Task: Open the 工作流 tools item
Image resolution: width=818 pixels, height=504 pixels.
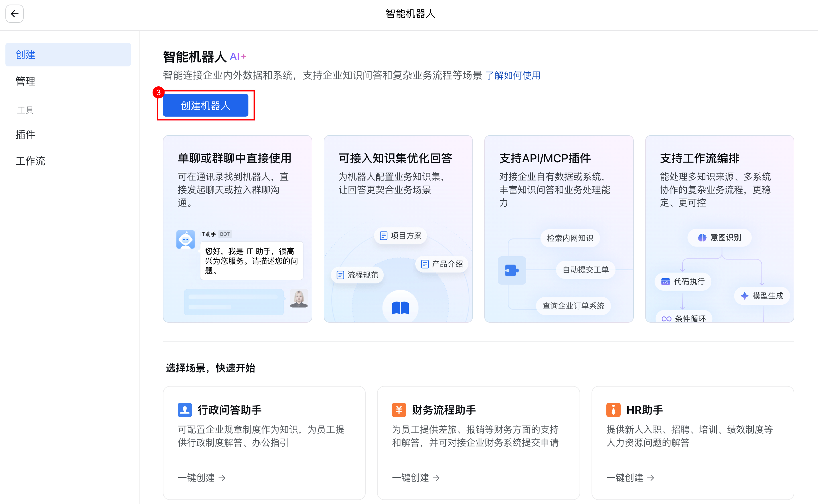Action: (30, 161)
